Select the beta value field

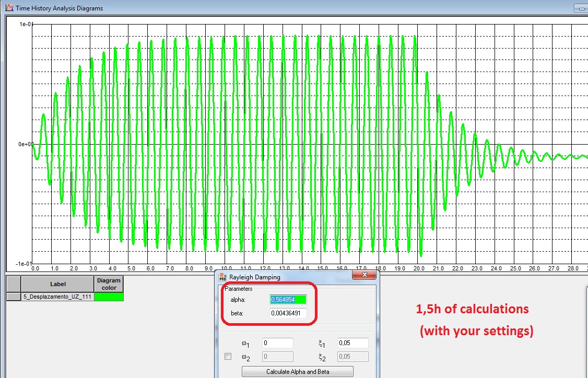pyautogui.click(x=287, y=314)
